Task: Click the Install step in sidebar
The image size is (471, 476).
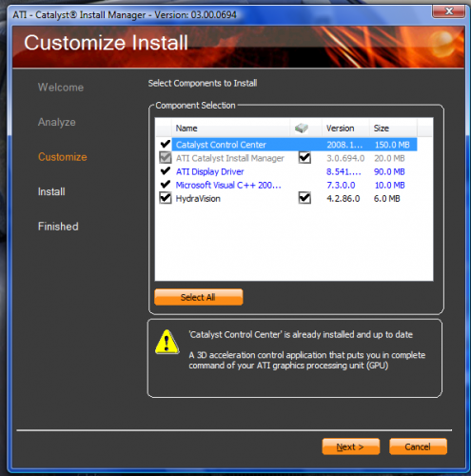Action: (51, 191)
